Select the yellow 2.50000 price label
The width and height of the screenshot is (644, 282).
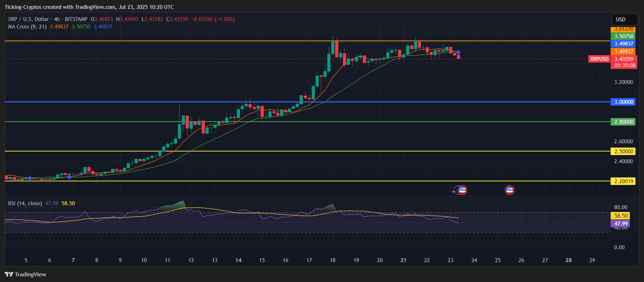(624, 151)
